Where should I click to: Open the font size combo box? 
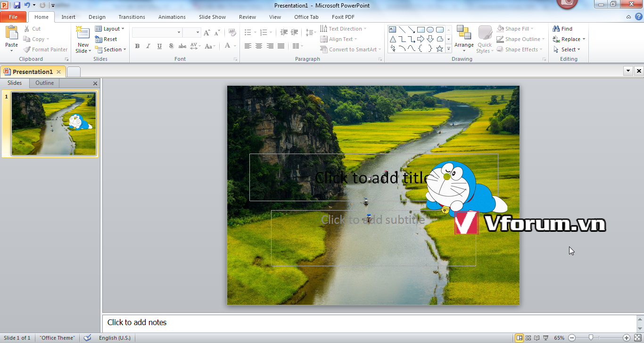pyautogui.click(x=192, y=33)
